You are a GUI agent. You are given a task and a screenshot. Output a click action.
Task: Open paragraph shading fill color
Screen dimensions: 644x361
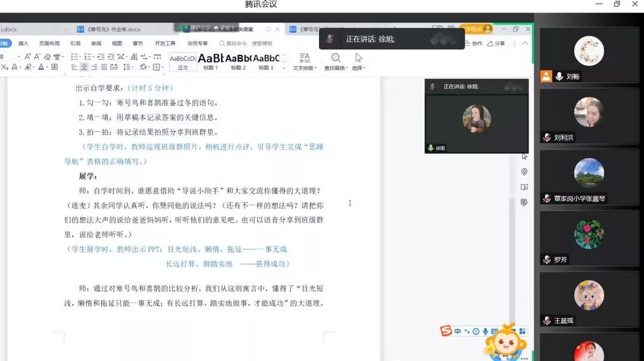pos(144,67)
